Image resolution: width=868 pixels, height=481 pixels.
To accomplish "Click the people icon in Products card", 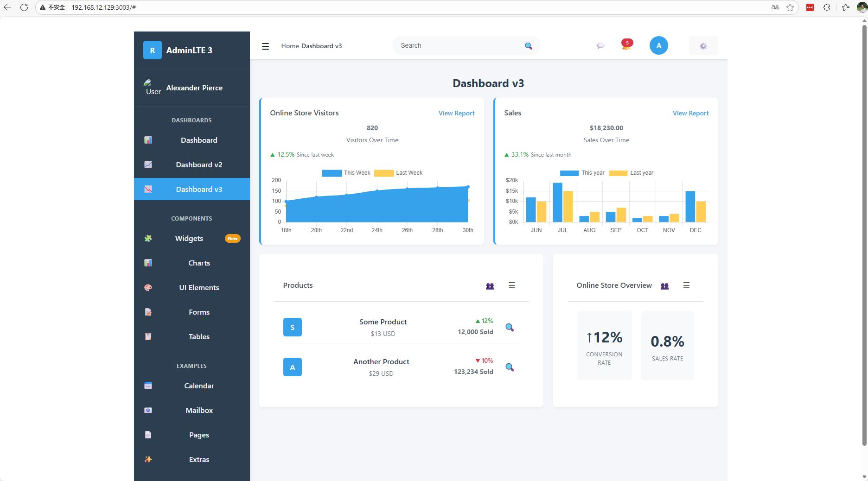I will click(490, 286).
